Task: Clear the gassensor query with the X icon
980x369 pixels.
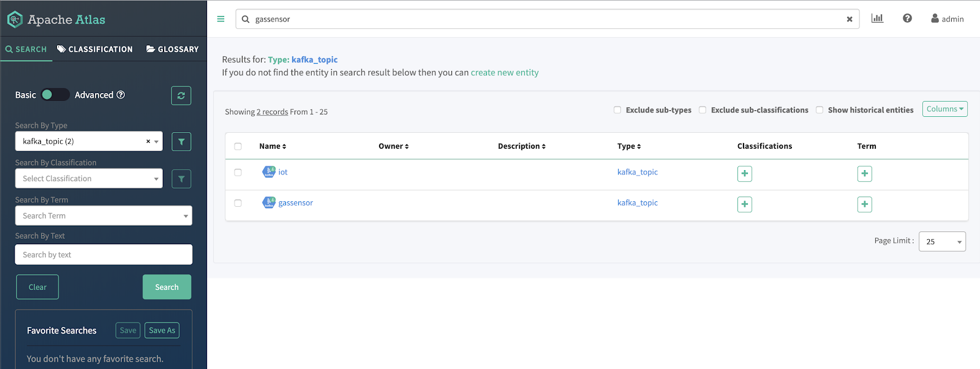Action: [850, 19]
